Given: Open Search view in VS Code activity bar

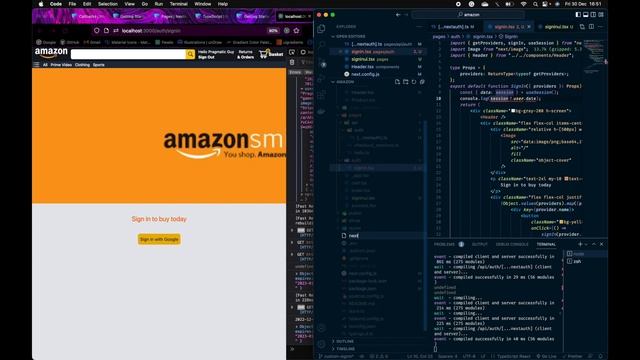Looking at the screenshot, I should click(x=321, y=44).
